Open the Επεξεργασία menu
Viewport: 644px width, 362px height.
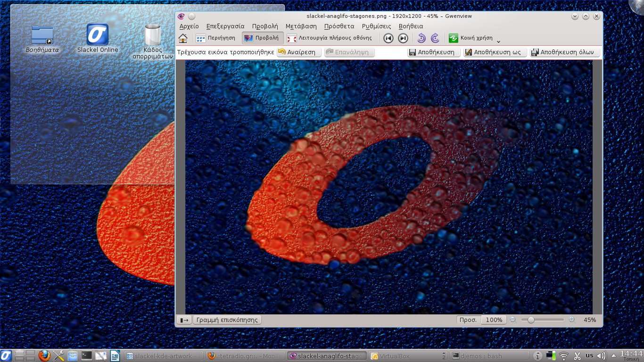click(x=225, y=26)
